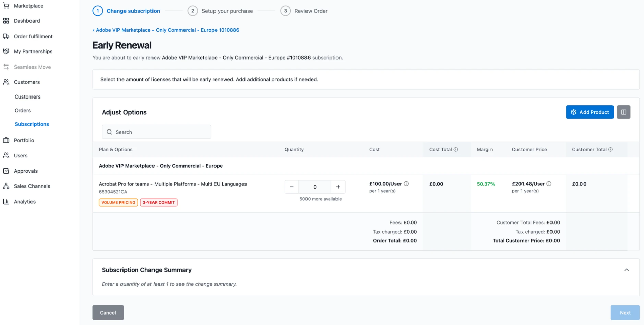Click the Early Renewal page heading
Screen dimensions: 644x325
pyautogui.click(x=122, y=45)
